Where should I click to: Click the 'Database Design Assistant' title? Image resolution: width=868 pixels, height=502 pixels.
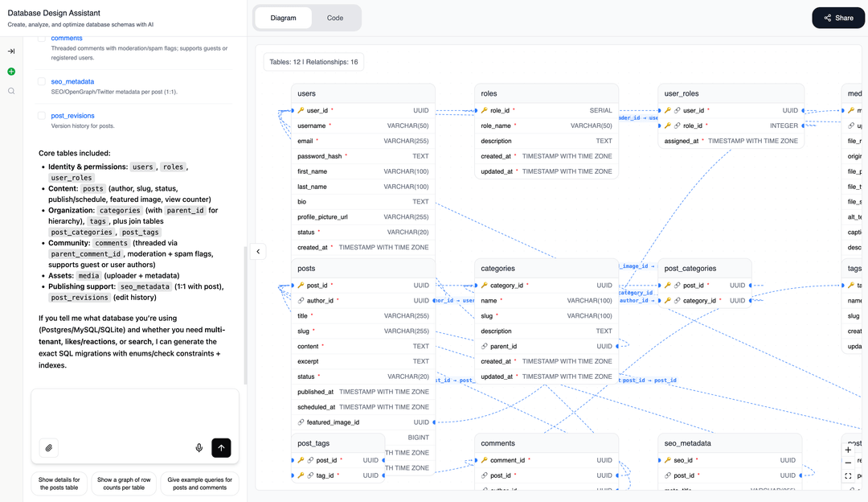[55, 13]
